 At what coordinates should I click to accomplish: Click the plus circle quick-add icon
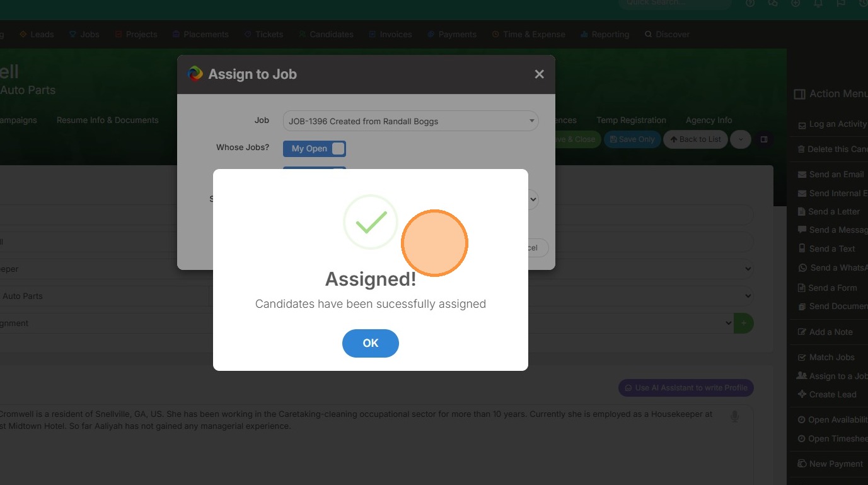pos(796,3)
